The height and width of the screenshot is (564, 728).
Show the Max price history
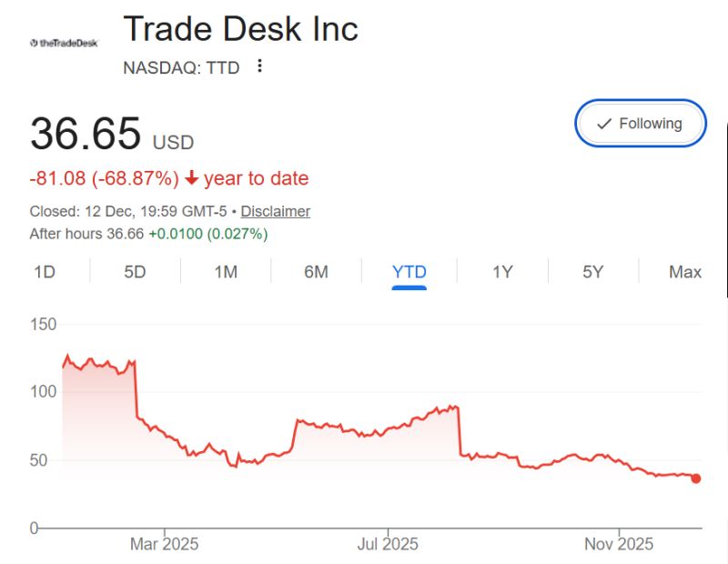[685, 271]
